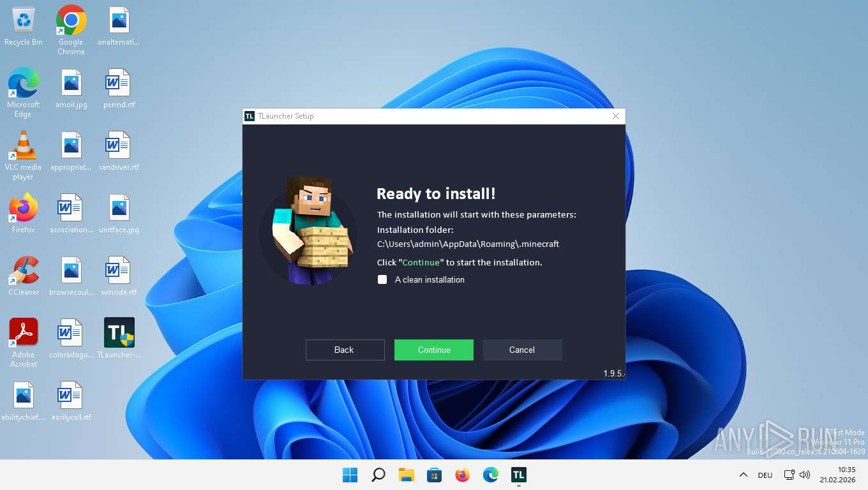Click the Steve character image
The image size is (868, 490).
pyautogui.click(x=310, y=230)
